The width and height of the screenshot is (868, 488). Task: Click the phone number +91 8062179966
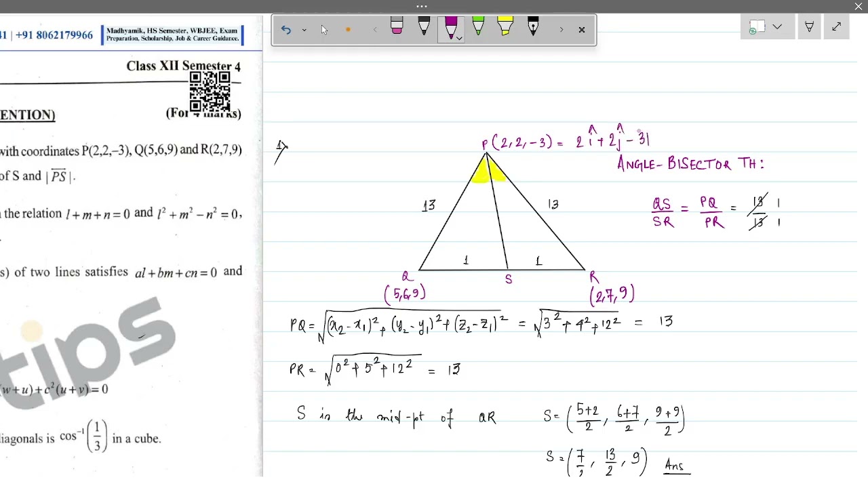coord(54,35)
